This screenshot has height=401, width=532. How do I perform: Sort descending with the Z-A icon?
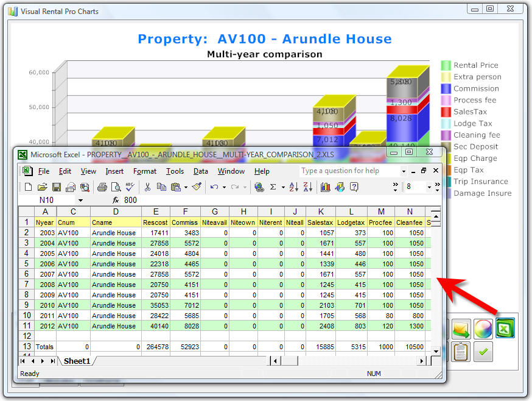point(308,187)
